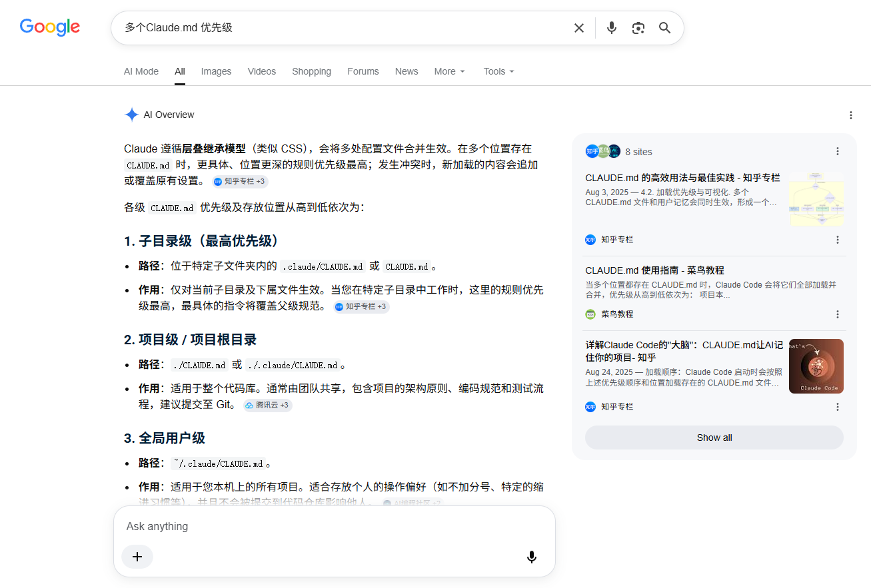Image resolution: width=871 pixels, height=588 pixels.
Task: Switch to Images tab
Action: click(x=217, y=71)
